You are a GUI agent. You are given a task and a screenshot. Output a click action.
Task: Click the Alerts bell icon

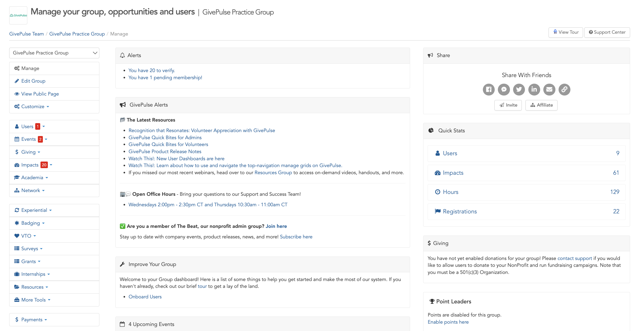122,55
